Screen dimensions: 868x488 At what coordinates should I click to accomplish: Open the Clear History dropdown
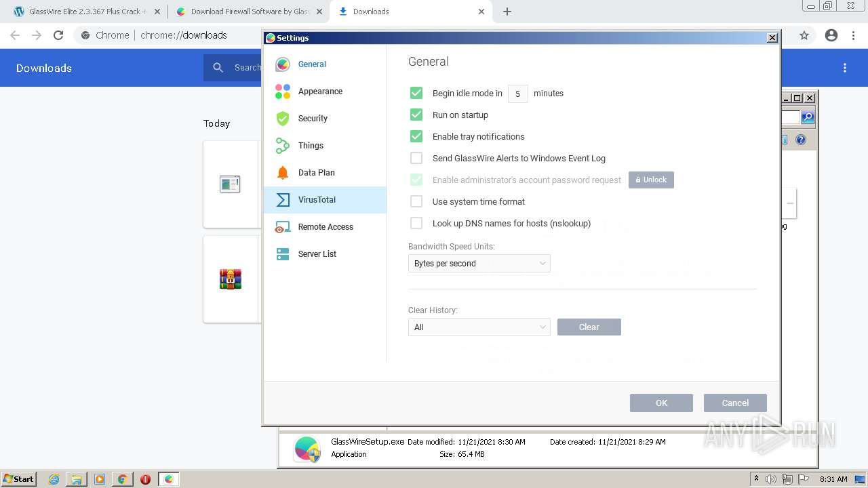click(479, 327)
